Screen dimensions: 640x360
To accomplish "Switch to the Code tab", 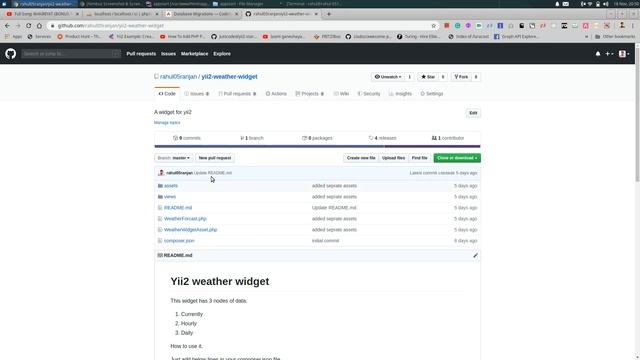I will (x=167, y=93).
